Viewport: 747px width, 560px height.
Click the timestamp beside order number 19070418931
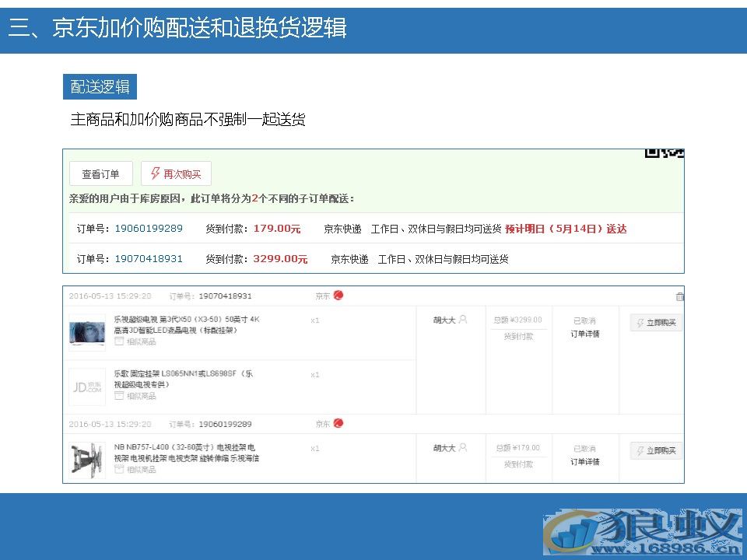(110, 296)
